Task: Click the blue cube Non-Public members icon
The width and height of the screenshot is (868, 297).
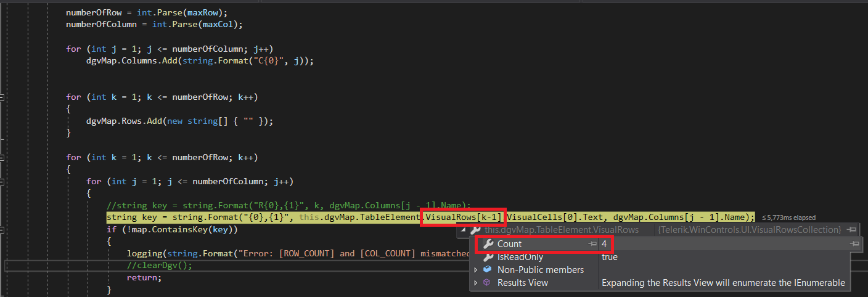Action: tap(487, 270)
